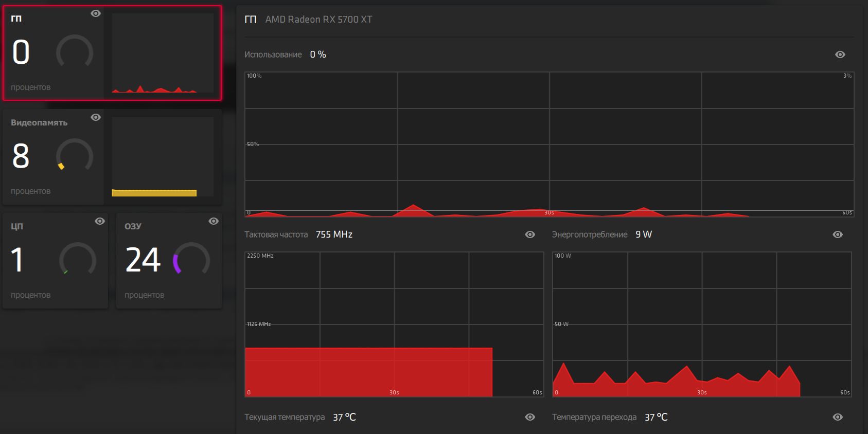Click the ГП mini usage graph thumbnail
Image resolution: width=868 pixels, height=434 pixels.
[x=163, y=53]
